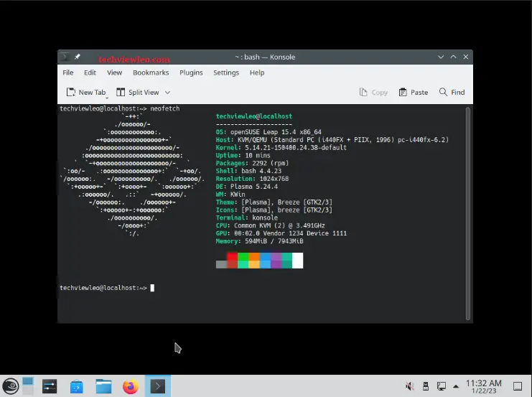Click the 'OS: openSUSE Leap 15.4 x86_64' line
Viewport: 532px width, 397px height.
(269, 132)
